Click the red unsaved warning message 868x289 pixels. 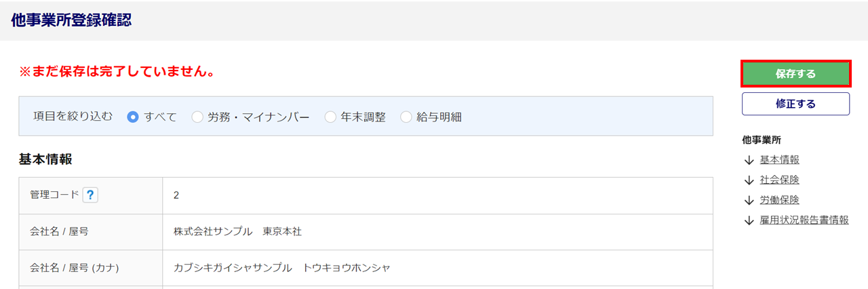[117, 71]
